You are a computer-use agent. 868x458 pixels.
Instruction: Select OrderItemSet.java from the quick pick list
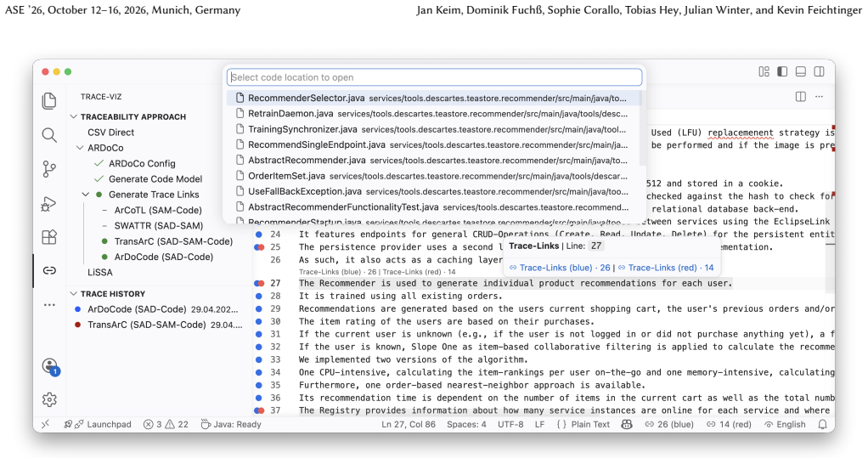(433, 176)
